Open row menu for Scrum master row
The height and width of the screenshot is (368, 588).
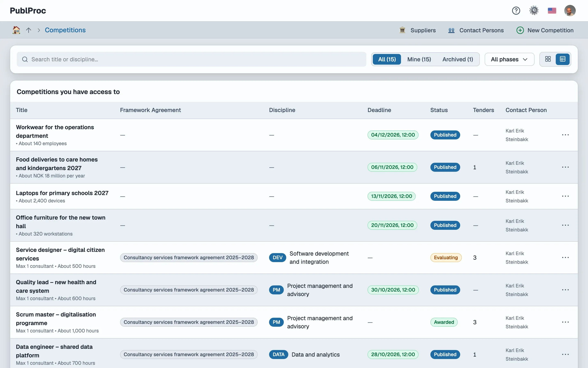coord(565,322)
